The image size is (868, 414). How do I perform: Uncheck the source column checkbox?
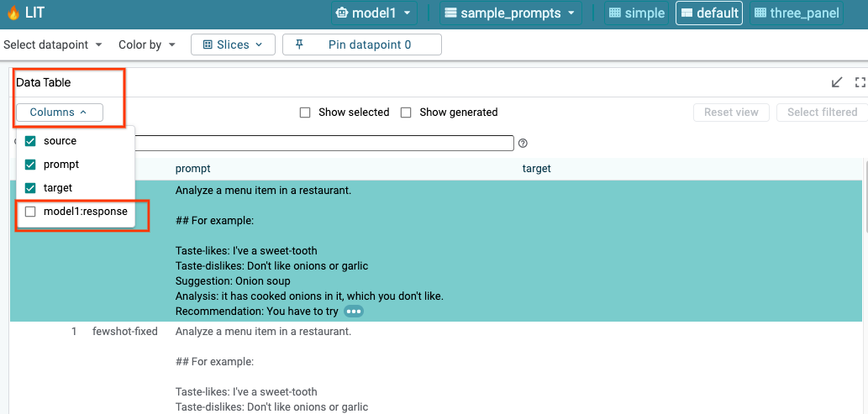point(30,141)
